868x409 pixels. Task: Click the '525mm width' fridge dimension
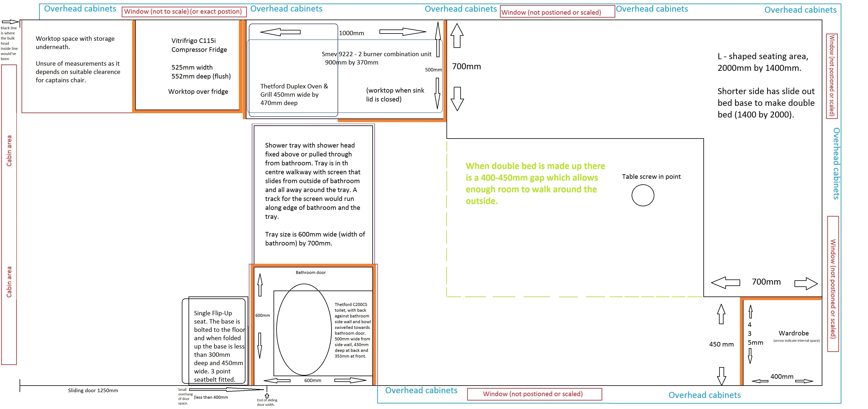pos(192,67)
